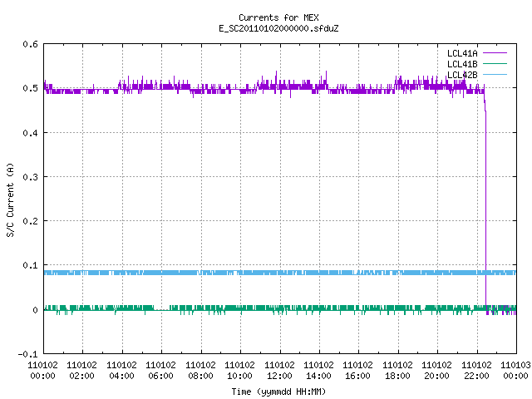Click the y-axis label 'S/C Current (A)'
The height and width of the screenshot is (399, 532).
pyautogui.click(x=10, y=199)
